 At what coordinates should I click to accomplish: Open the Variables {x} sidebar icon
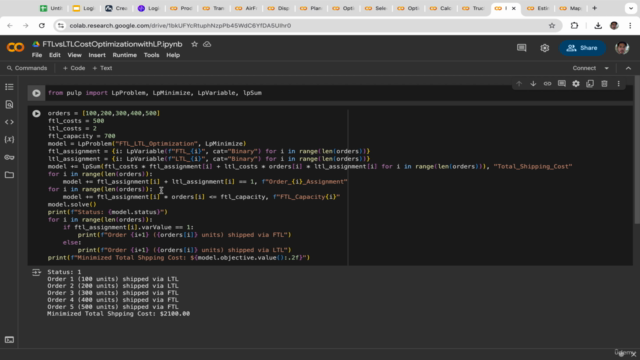coord(9,140)
